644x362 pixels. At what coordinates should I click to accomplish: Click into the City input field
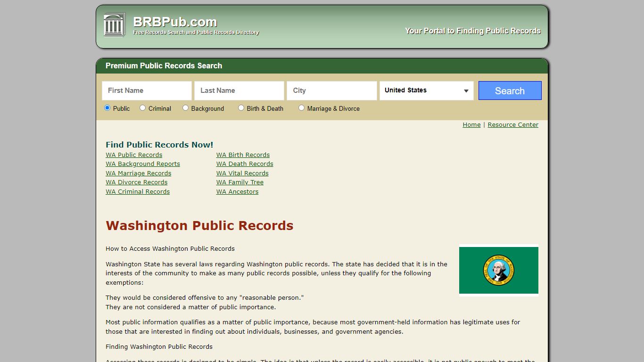click(332, 90)
